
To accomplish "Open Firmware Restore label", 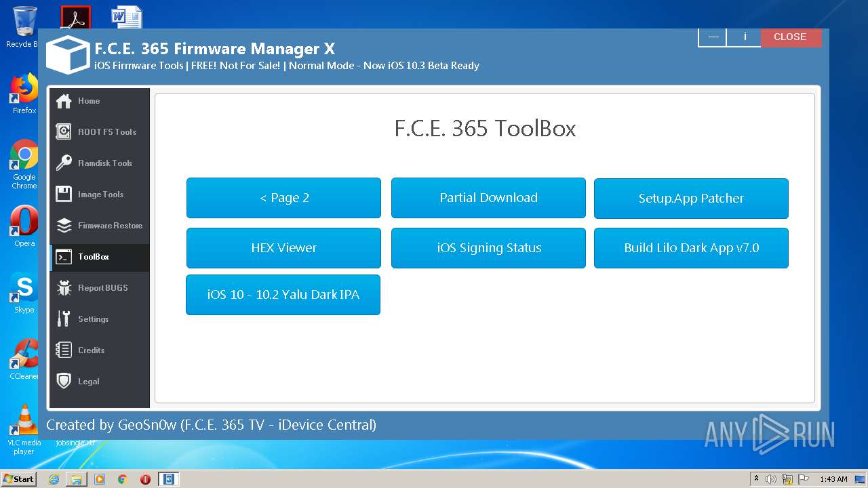I will [x=110, y=226].
